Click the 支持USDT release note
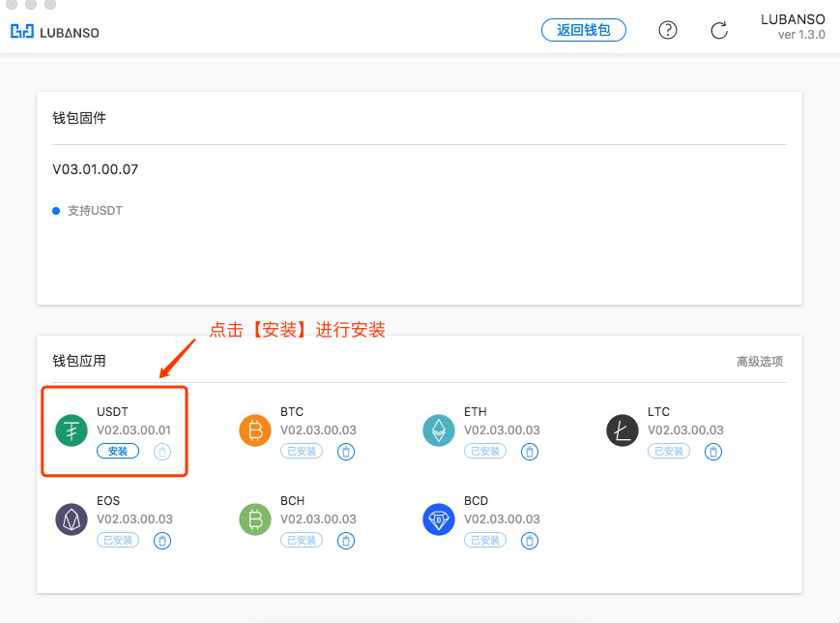 pos(95,211)
